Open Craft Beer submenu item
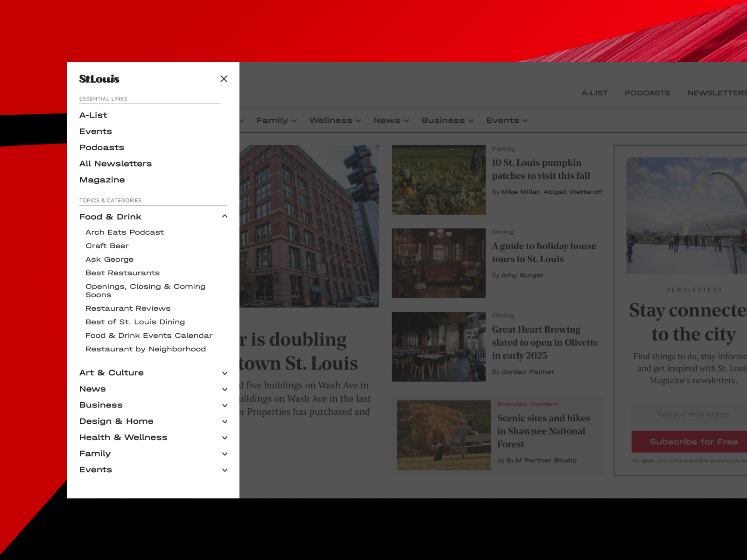Screen dimensions: 747x560 pos(107,246)
